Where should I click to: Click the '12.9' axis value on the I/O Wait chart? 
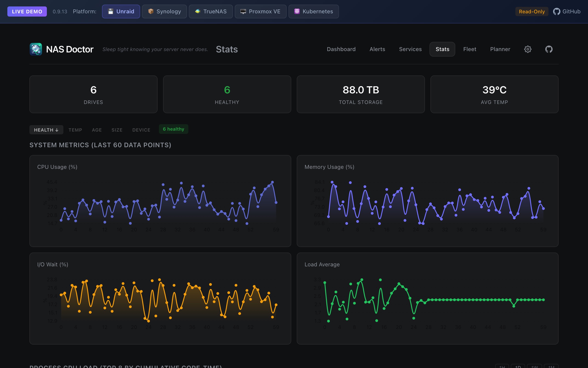pyautogui.click(x=52, y=321)
